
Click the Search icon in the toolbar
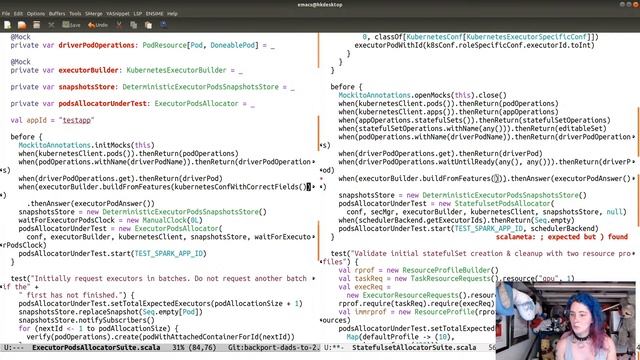point(163,25)
